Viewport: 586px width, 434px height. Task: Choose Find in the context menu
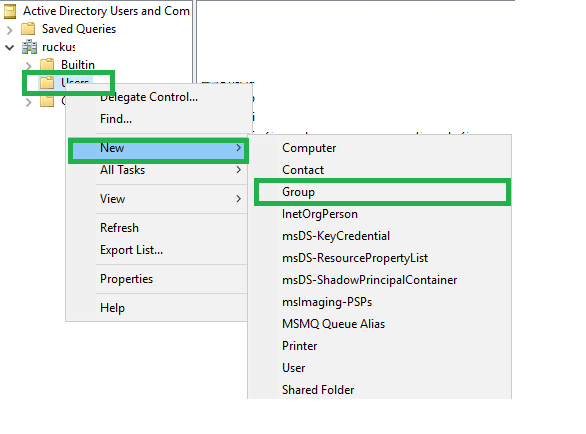116,119
